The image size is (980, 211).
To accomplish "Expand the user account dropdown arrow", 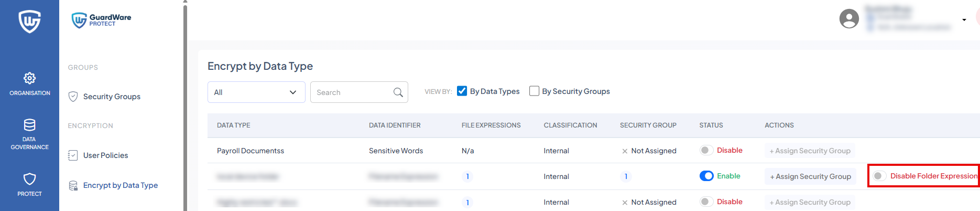I will (x=964, y=20).
